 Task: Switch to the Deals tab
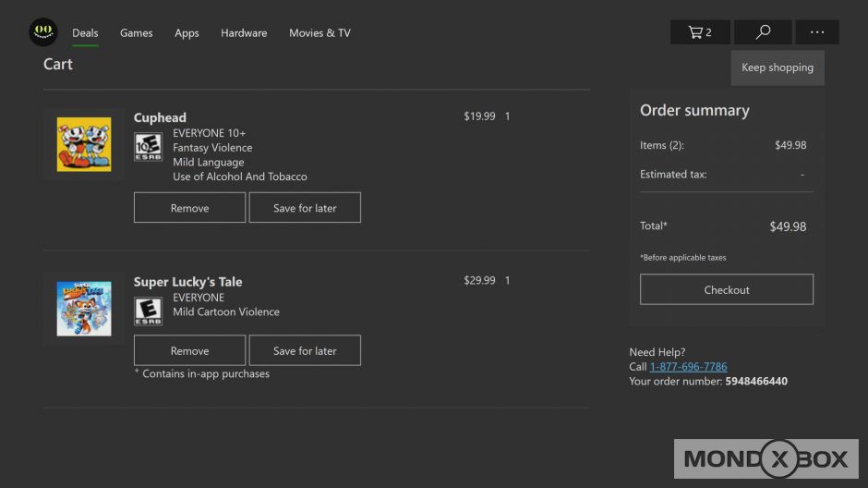click(85, 33)
